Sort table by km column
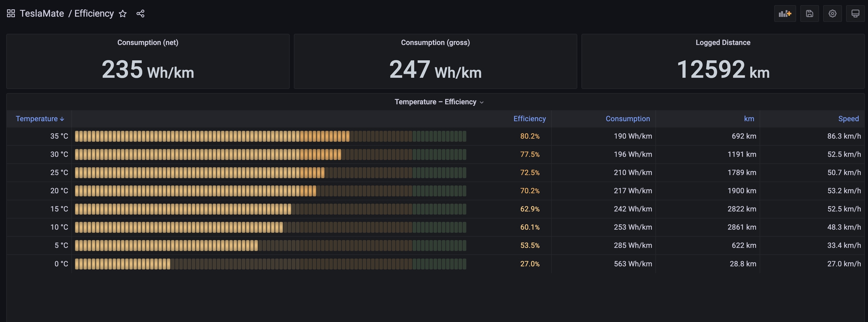The width and height of the screenshot is (868, 322). (749, 119)
